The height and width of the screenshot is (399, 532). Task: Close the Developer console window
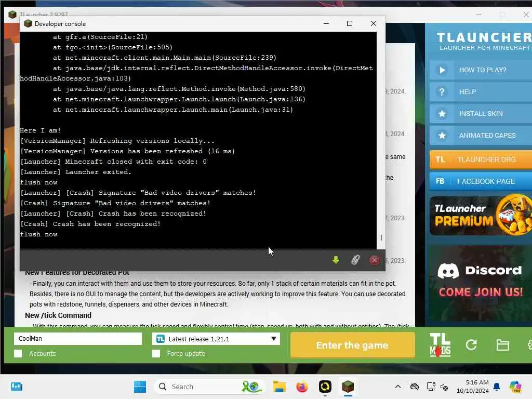373,23
